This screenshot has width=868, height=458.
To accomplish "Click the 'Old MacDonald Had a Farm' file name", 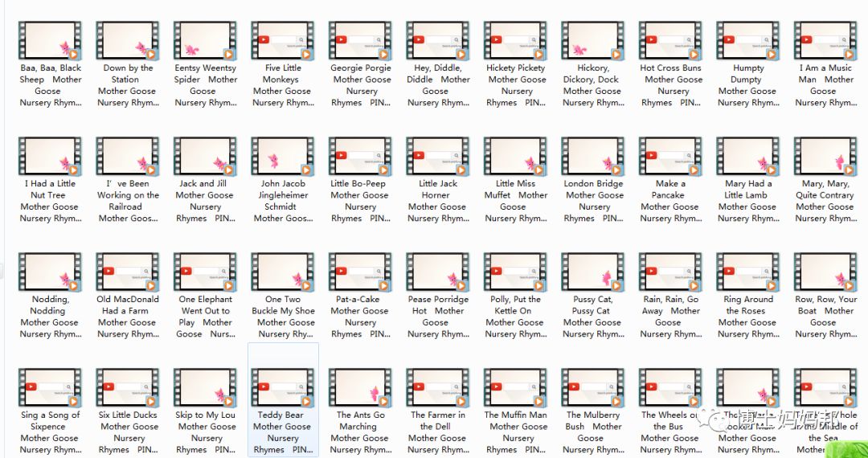I will [x=128, y=305].
